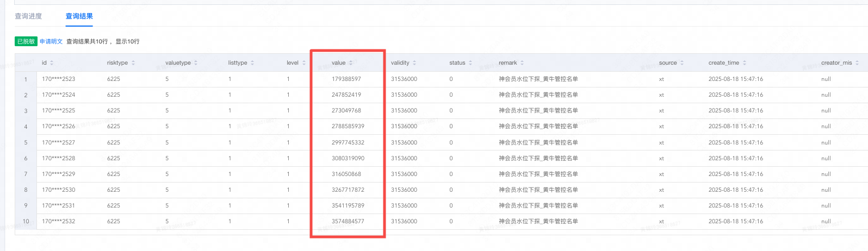
Task: Click id cell 170****2530
Action: coord(59,190)
